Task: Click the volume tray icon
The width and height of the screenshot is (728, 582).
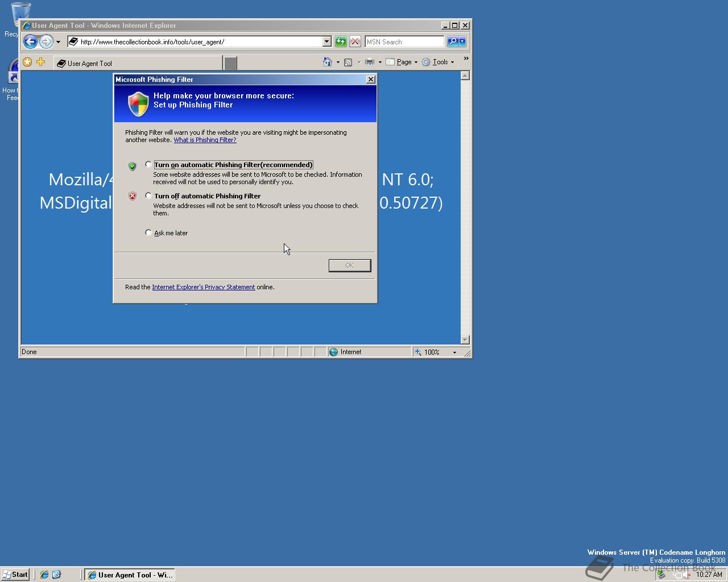Action: [x=688, y=575]
